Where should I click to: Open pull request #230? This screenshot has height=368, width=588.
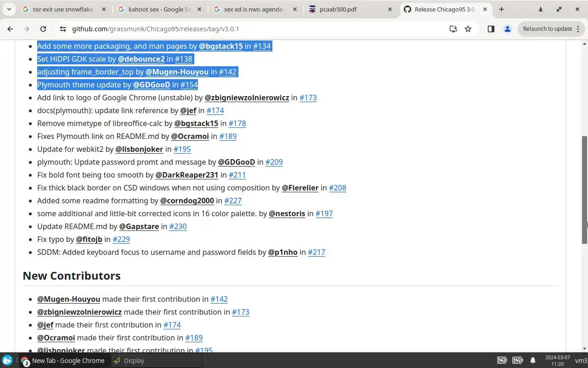coord(178,226)
